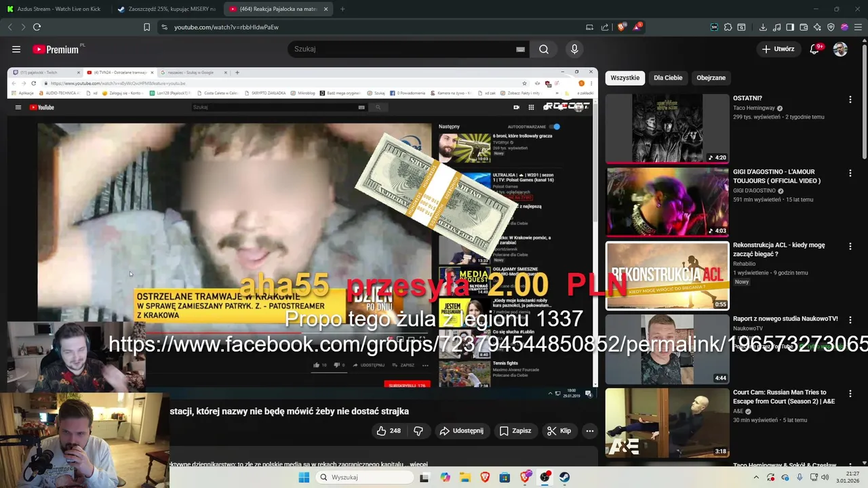Viewport: 868px width, 488px height.
Task: Open Steam from the taskbar
Action: pyautogui.click(x=565, y=477)
